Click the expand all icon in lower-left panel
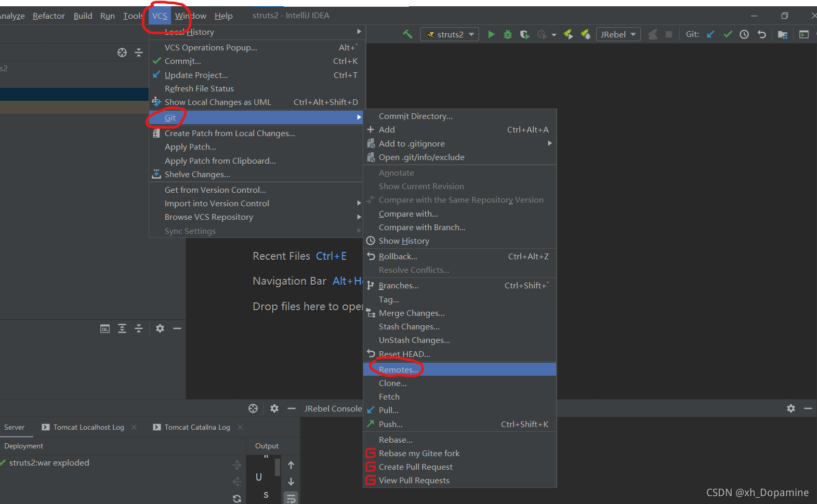The height and width of the screenshot is (504, 817). [122, 328]
